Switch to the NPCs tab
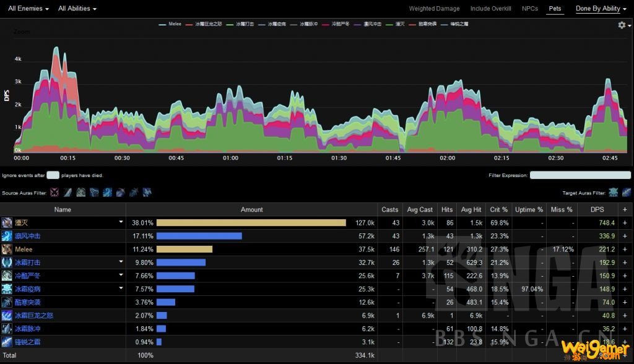Image resolution: width=634 pixels, height=364 pixels. 530,9
